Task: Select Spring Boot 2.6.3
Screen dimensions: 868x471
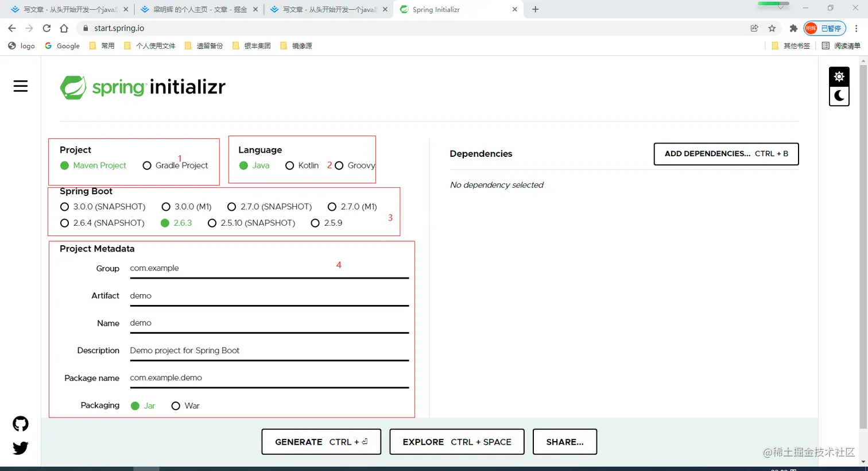Action: [x=176, y=223]
